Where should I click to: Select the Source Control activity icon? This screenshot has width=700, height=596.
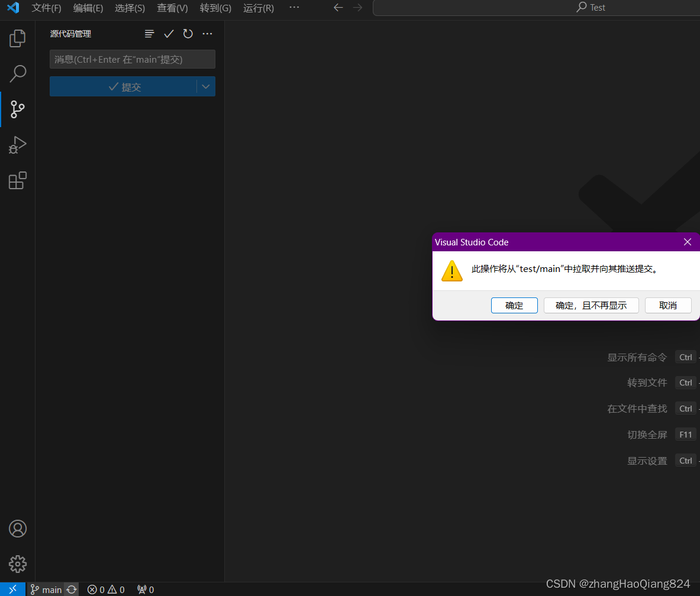click(x=17, y=109)
